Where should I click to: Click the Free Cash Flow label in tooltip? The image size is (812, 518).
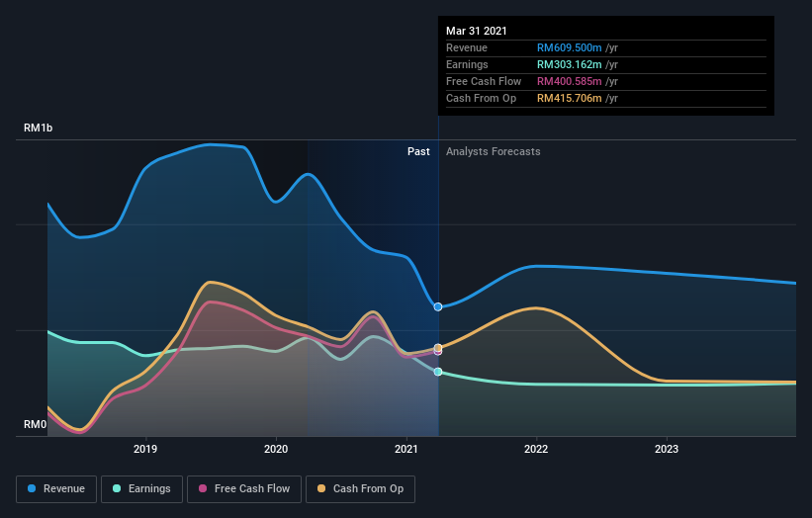[484, 81]
